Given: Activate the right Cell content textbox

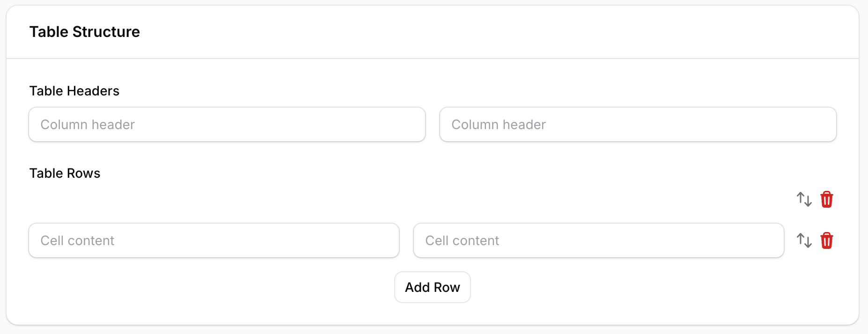Looking at the screenshot, I should click(598, 240).
